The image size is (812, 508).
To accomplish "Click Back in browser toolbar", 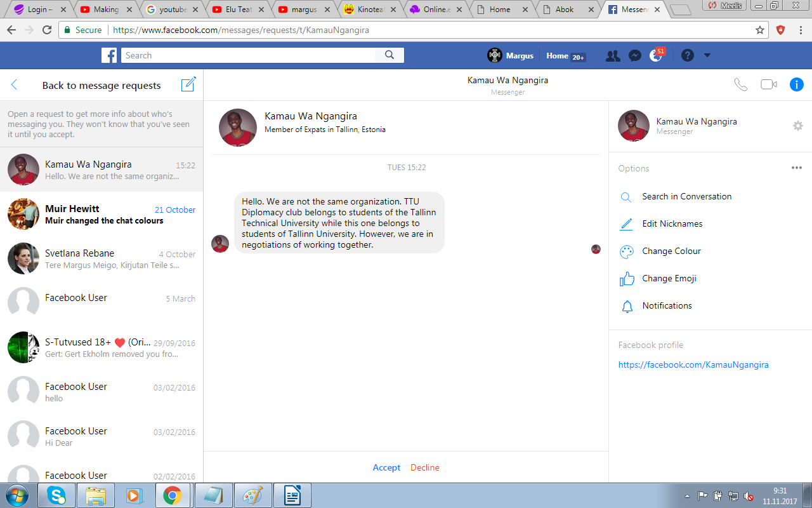I will pos(11,30).
